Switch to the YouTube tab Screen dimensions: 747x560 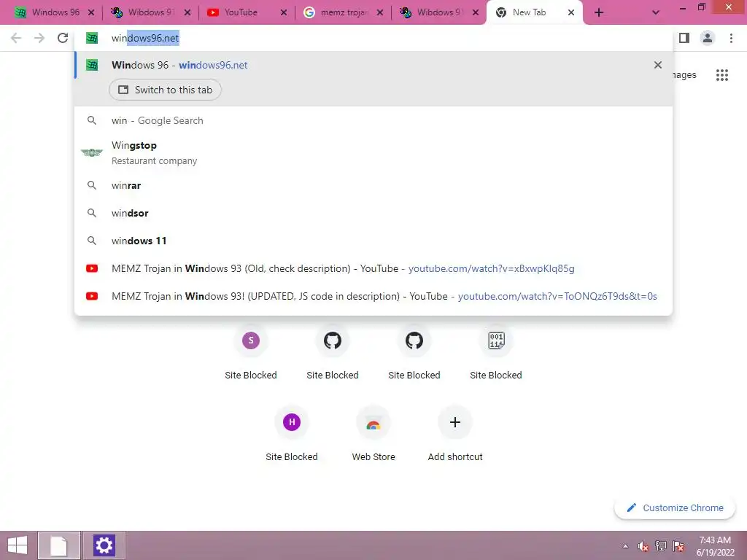click(x=247, y=13)
